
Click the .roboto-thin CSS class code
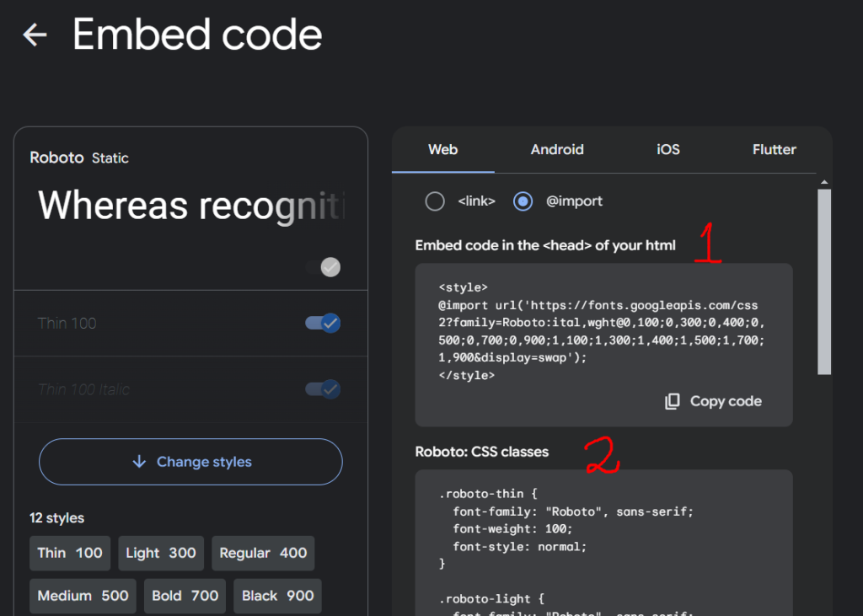pos(566,528)
